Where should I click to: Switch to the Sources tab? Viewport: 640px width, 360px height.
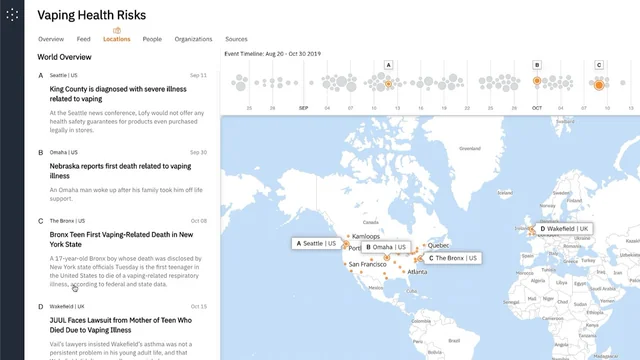[x=236, y=39]
